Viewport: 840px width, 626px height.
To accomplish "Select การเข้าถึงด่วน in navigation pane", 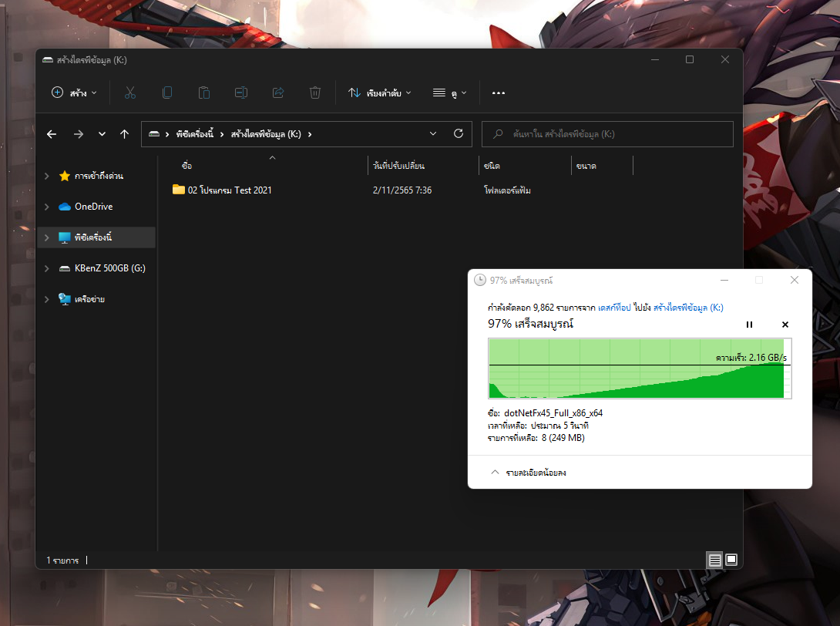I will click(99, 176).
